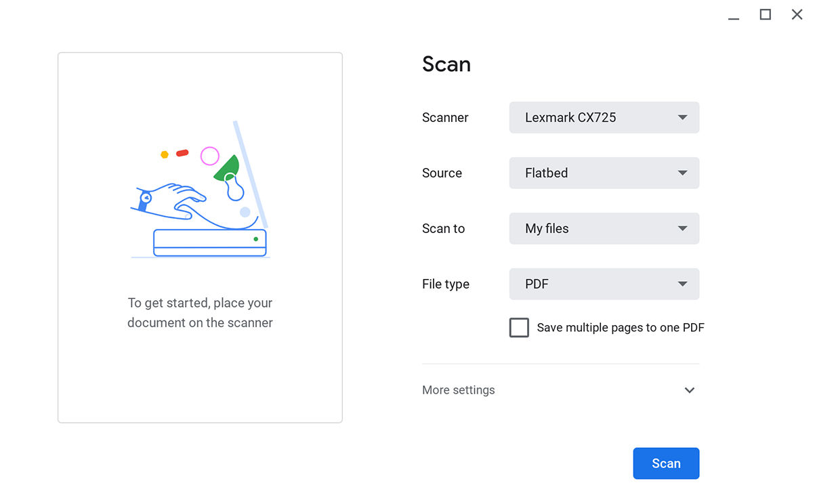This screenshot has width=813, height=504.
Task: Click the Scan to dropdown arrow icon
Action: [682, 228]
